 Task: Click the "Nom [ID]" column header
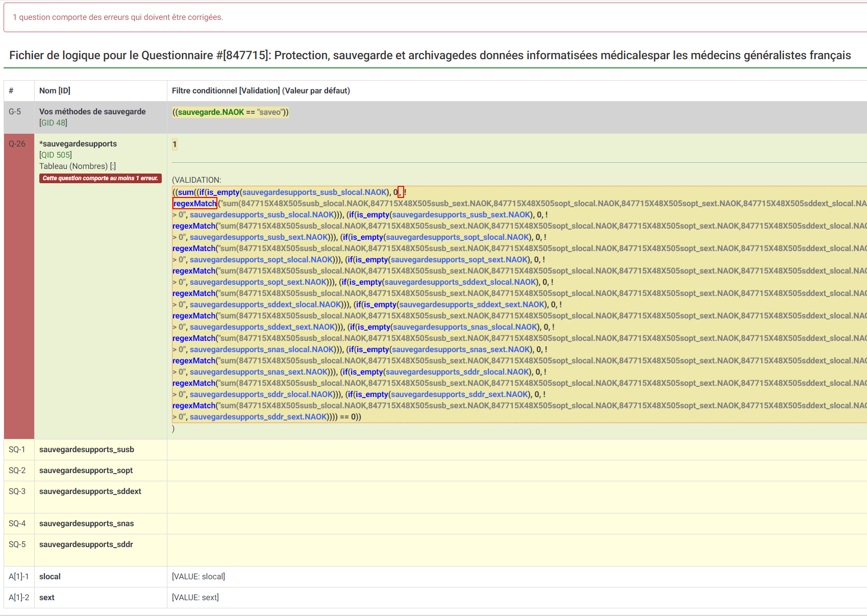[x=55, y=91]
